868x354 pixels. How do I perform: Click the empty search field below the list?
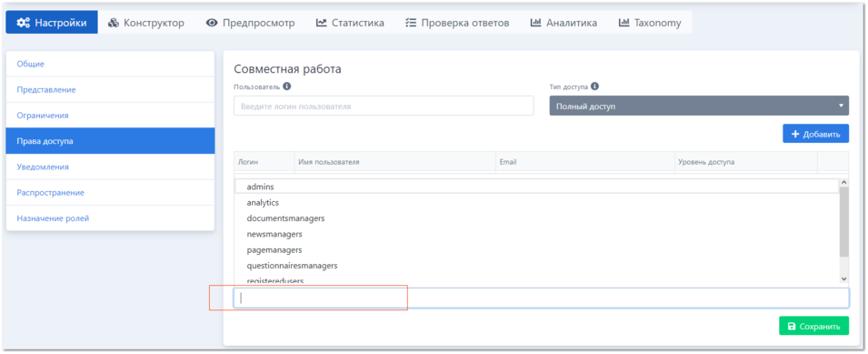(542, 298)
